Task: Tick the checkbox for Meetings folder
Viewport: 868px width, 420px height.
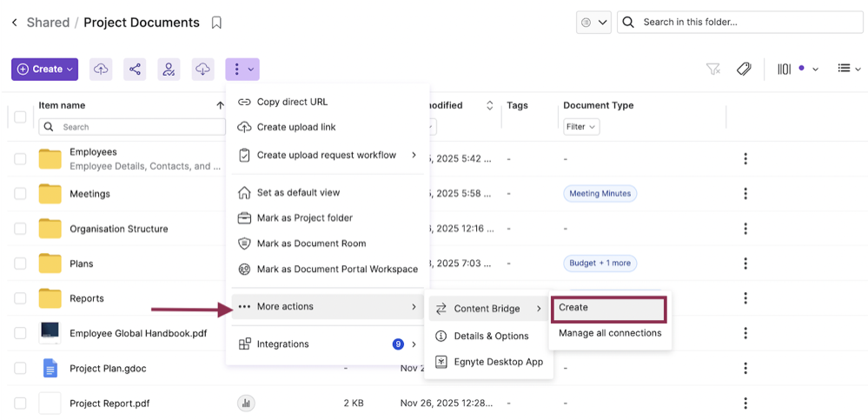Action: tap(20, 194)
